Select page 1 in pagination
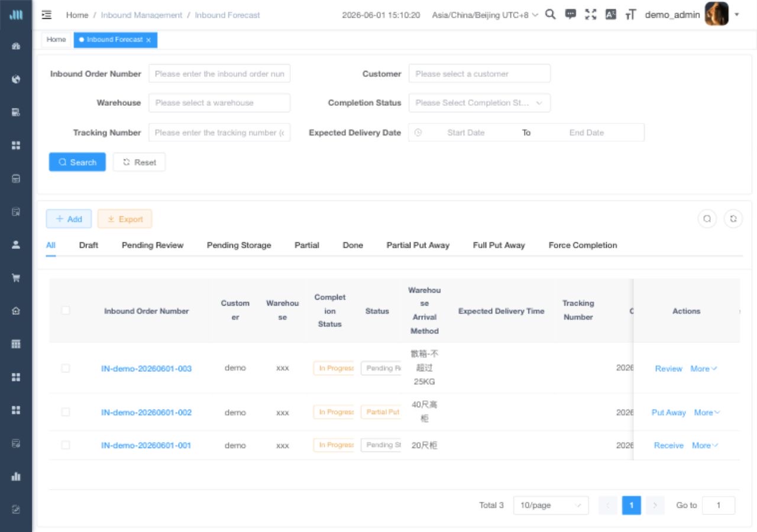Viewport: 757px width, 532px height. click(632, 505)
